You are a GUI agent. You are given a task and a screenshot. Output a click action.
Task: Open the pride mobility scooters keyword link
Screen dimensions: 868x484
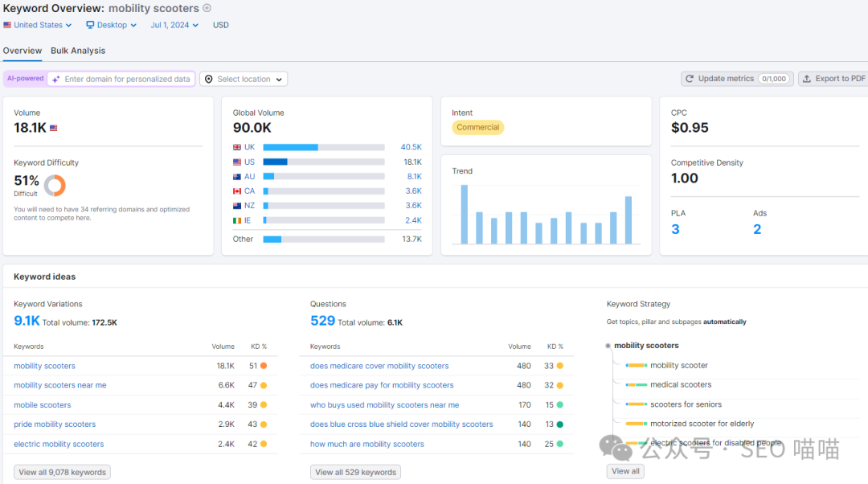55,425
